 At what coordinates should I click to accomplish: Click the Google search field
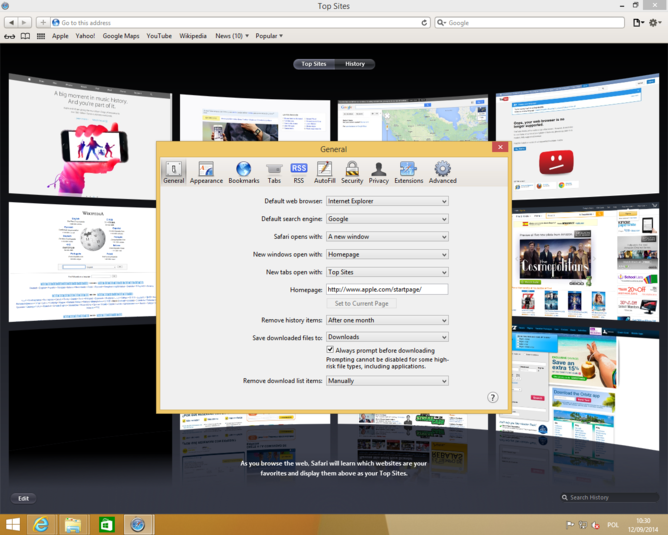[530, 23]
